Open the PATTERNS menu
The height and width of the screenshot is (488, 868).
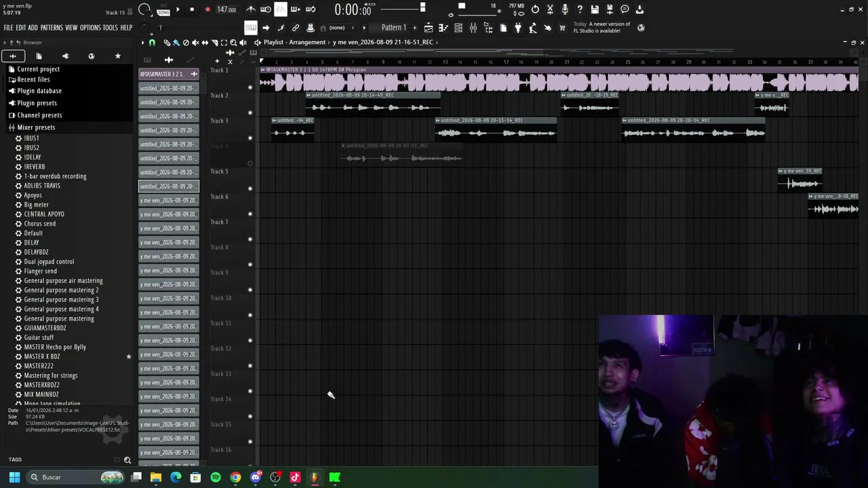pyautogui.click(x=52, y=28)
